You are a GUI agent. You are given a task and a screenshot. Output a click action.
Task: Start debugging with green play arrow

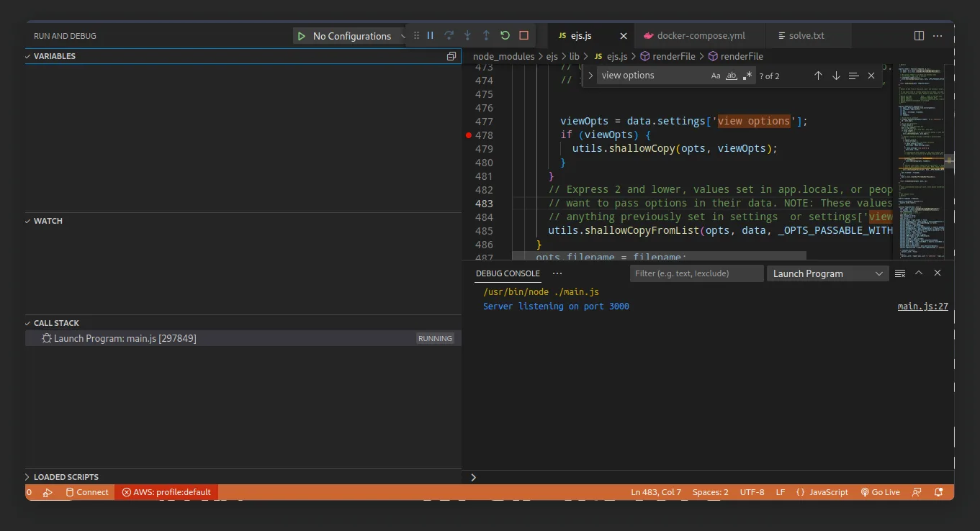[301, 36]
